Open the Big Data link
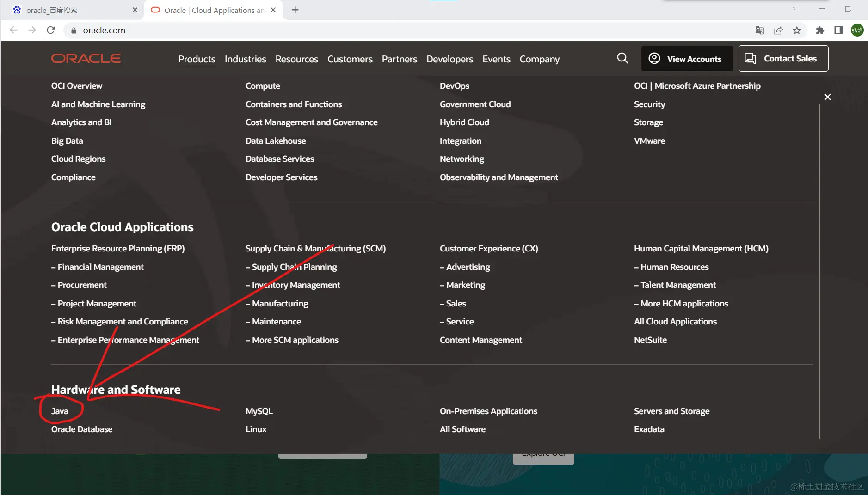868x495 pixels. pos(67,141)
